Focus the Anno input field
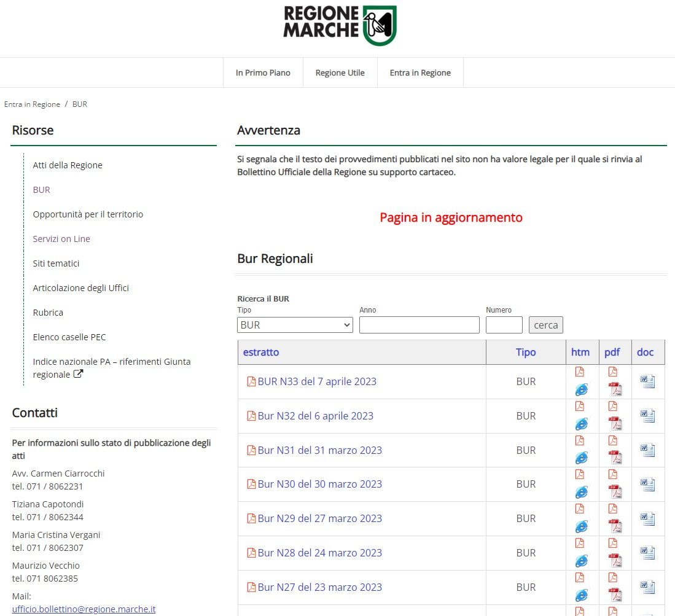675x616 pixels. point(419,325)
